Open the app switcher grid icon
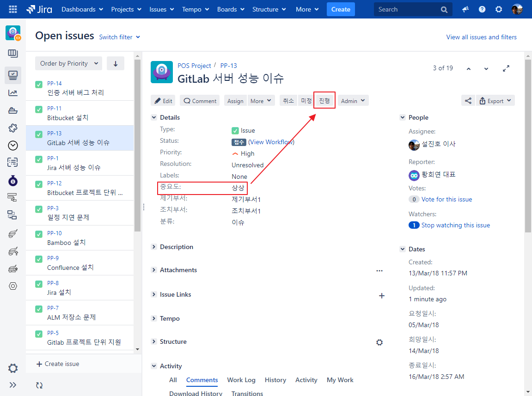The height and width of the screenshot is (396, 532). [13, 9]
